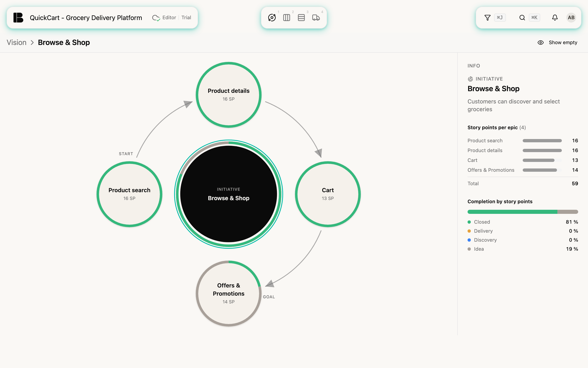The height and width of the screenshot is (368, 588).
Task: Click the 81 % closed value
Action: pos(572,222)
